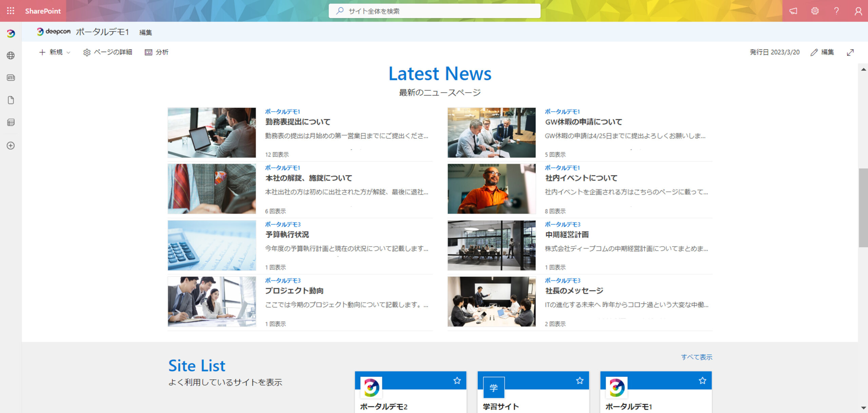Open the SharePoint app launcher waffle
Image resolution: width=868 pixels, height=413 pixels.
click(11, 11)
